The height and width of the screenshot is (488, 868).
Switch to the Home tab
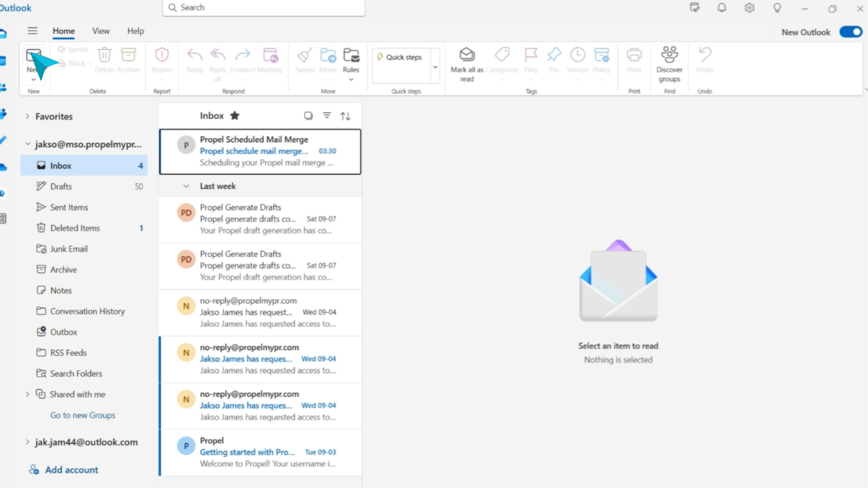64,31
